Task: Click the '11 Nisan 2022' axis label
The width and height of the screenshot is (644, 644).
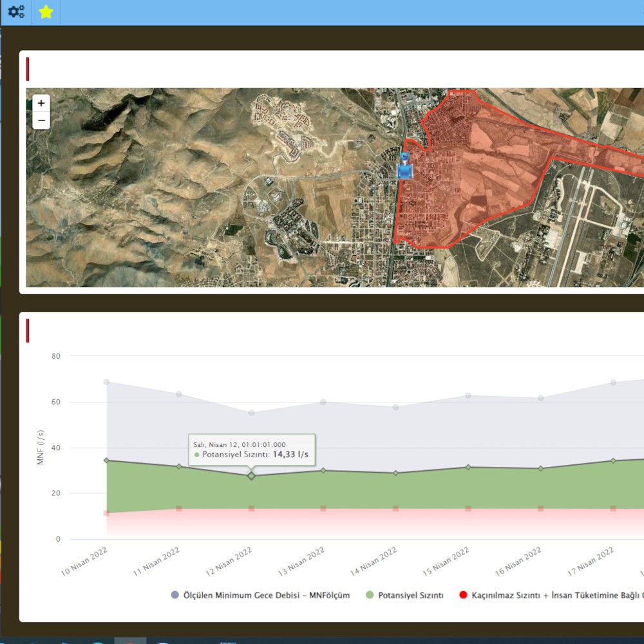Action: pos(156,562)
